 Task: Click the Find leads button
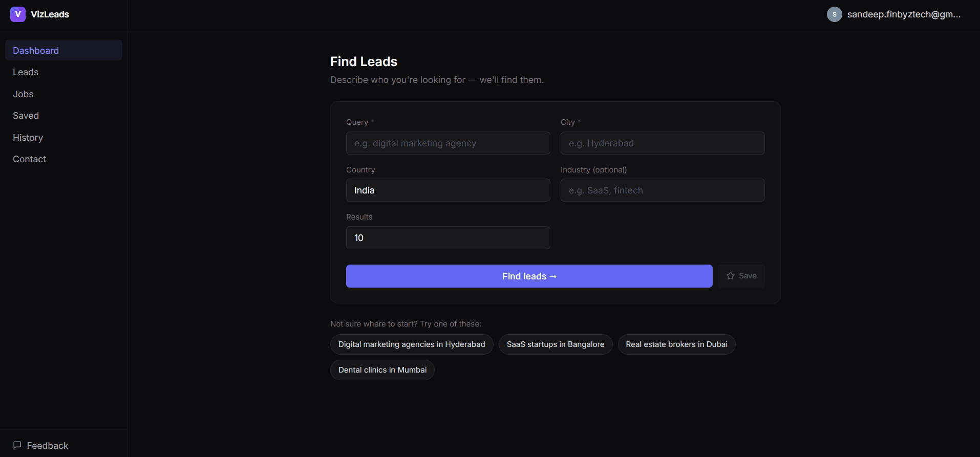point(529,276)
